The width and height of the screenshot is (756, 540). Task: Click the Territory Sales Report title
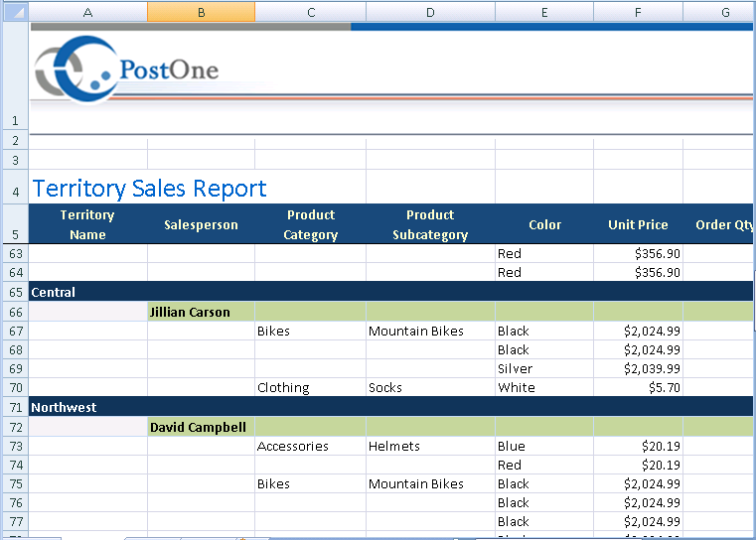tap(149, 188)
